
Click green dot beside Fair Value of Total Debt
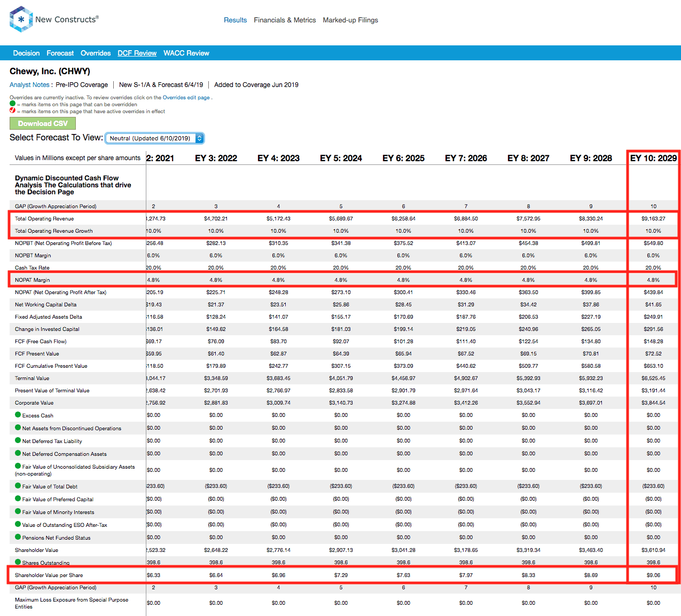[18, 486]
